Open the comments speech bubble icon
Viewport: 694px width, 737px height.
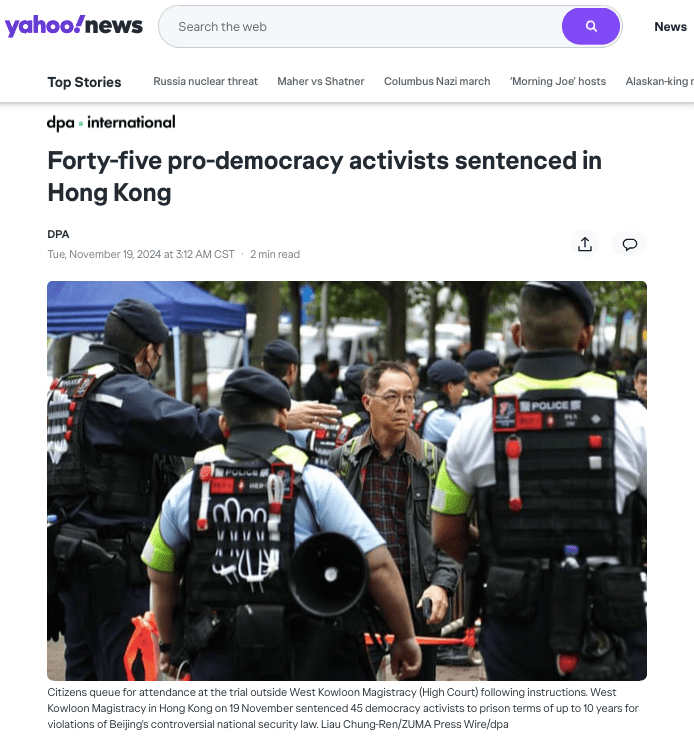(x=630, y=244)
